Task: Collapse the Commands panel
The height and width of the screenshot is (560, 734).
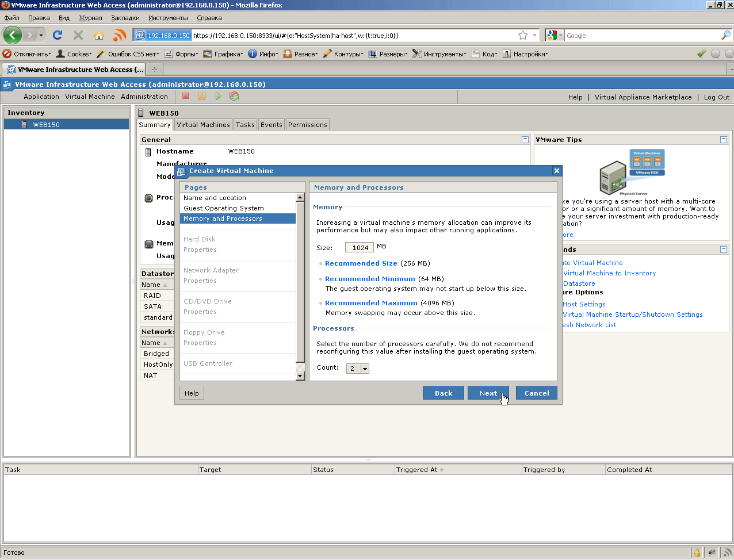Action: pyautogui.click(x=724, y=250)
